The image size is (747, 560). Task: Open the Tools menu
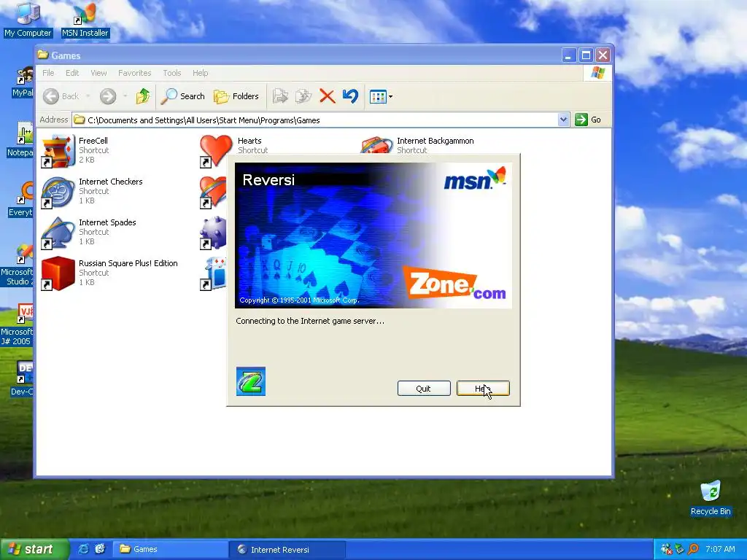coord(172,73)
